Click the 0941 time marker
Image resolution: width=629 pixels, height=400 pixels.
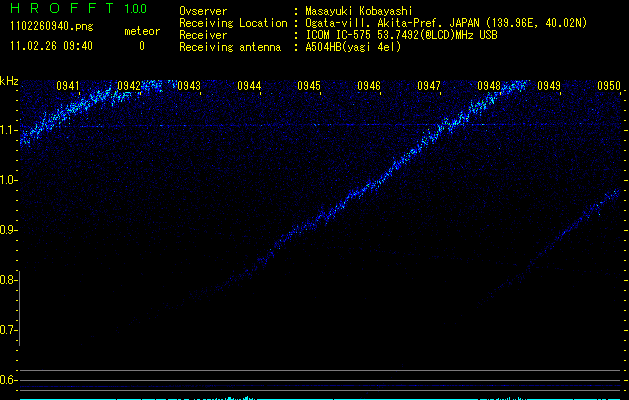coord(68,86)
